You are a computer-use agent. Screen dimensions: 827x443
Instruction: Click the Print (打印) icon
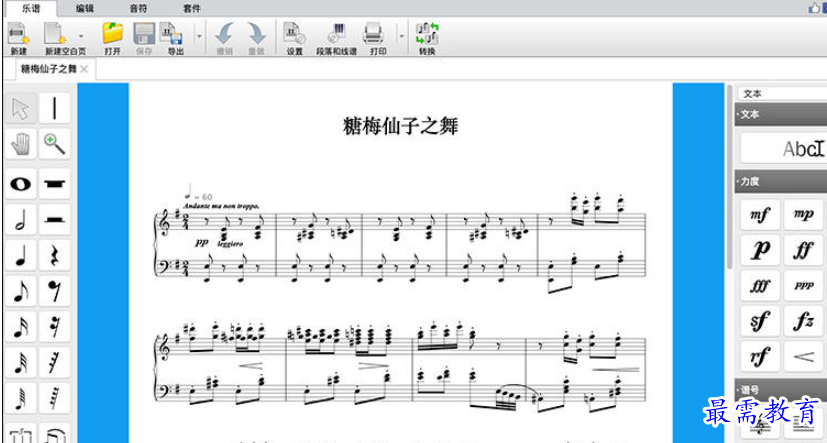(x=374, y=33)
